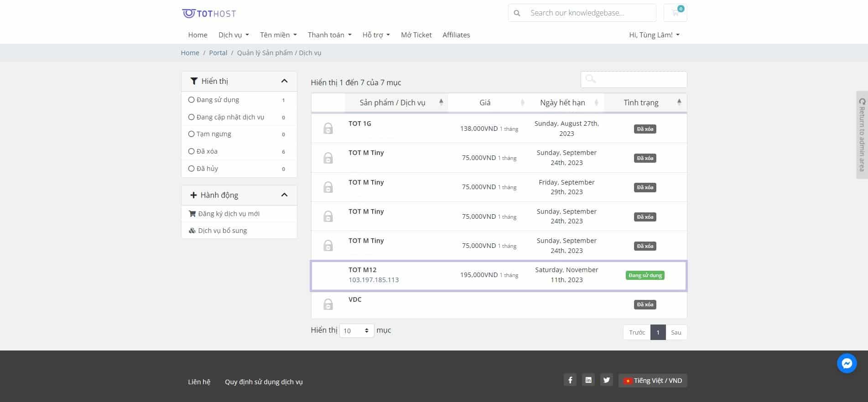Click the lock icon beside TOT 1G
Viewport: 868px width, 402px height.
click(x=328, y=129)
